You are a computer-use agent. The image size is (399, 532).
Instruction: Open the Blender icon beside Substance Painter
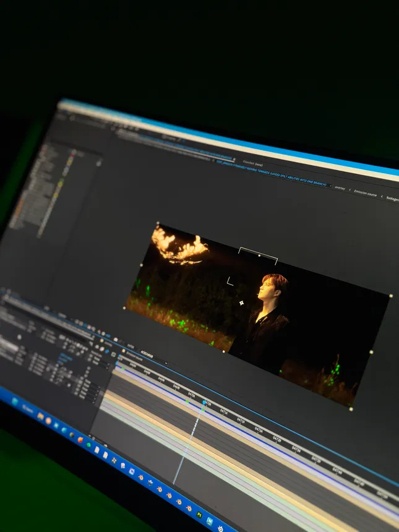[x=189, y=508]
